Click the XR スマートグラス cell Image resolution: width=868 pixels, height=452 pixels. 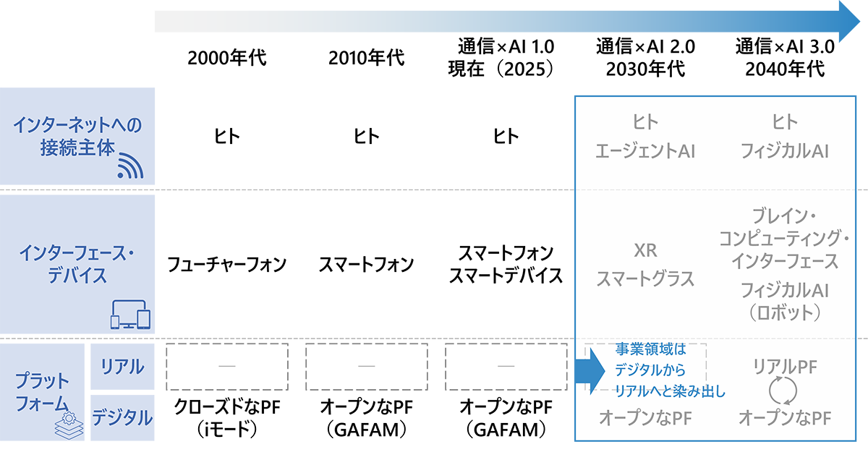(x=644, y=265)
